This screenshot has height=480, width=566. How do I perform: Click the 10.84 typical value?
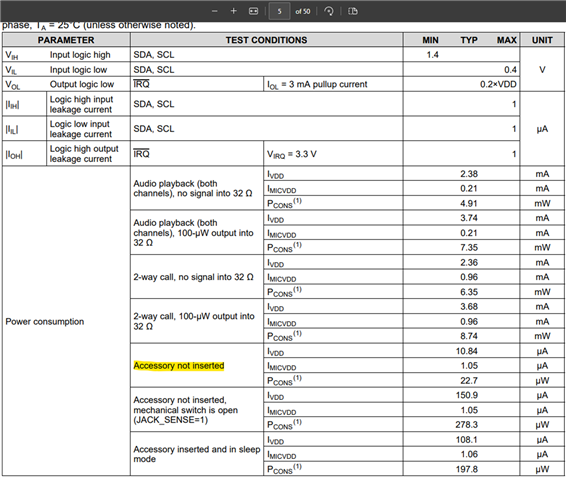466,351
